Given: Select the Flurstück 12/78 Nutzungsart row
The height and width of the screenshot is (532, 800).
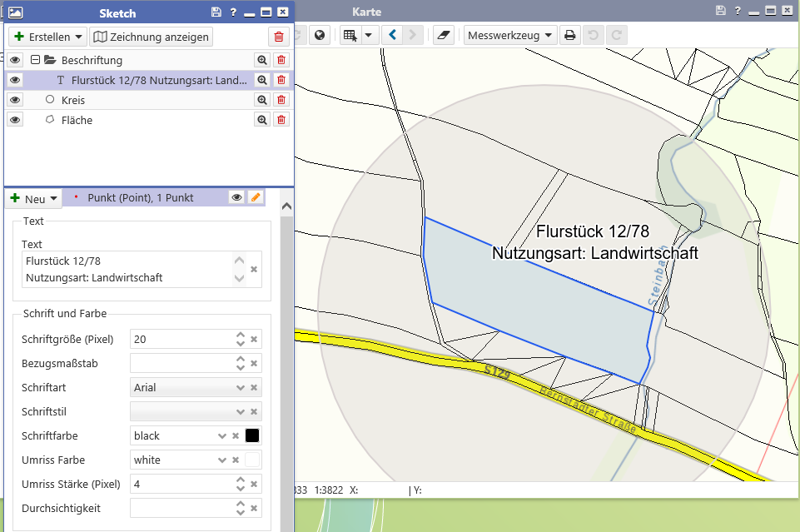Looking at the screenshot, I should pos(149,80).
